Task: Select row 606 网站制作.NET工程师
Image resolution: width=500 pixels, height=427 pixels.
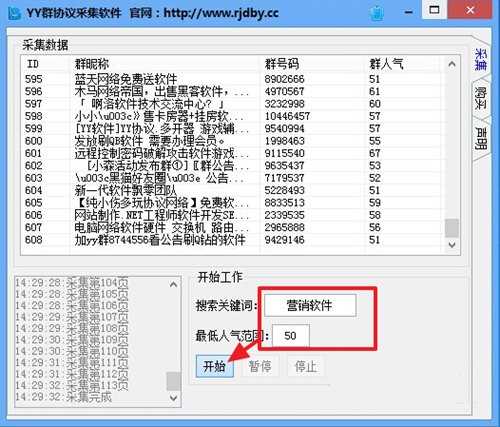Action: (232, 215)
